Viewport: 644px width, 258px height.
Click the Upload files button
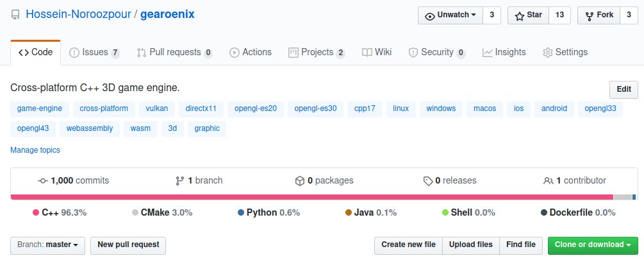471,246
